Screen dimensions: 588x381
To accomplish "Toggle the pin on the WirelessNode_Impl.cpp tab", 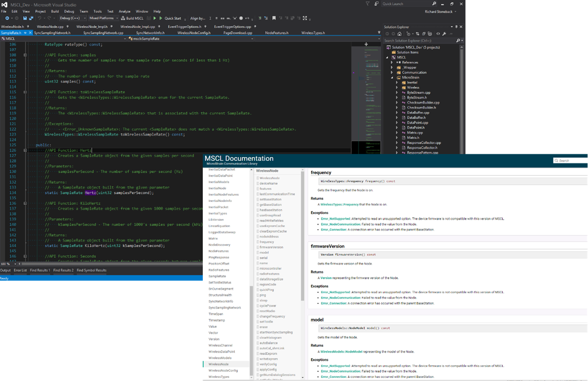I will pos(159,27).
